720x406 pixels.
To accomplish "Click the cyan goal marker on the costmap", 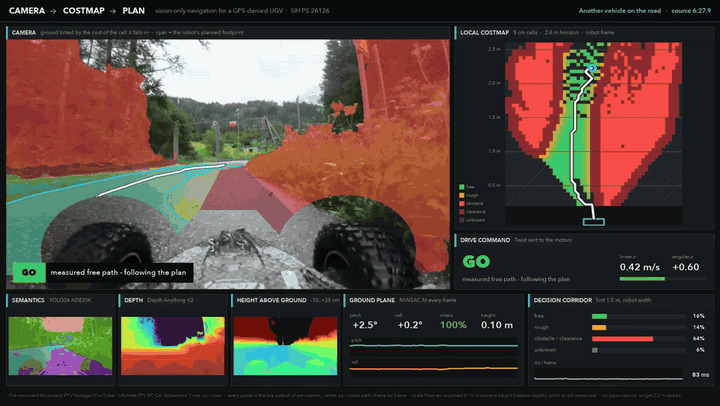I will (x=592, y=68).
